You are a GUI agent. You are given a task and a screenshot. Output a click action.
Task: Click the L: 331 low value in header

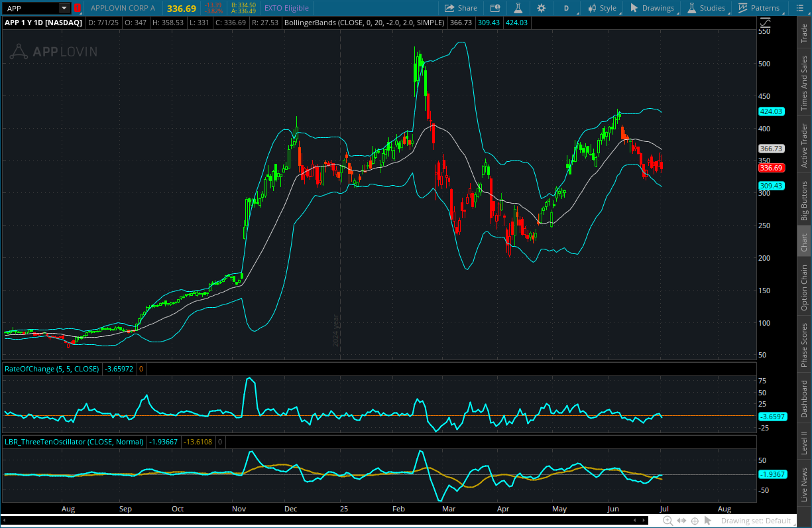tap(199, 23)
